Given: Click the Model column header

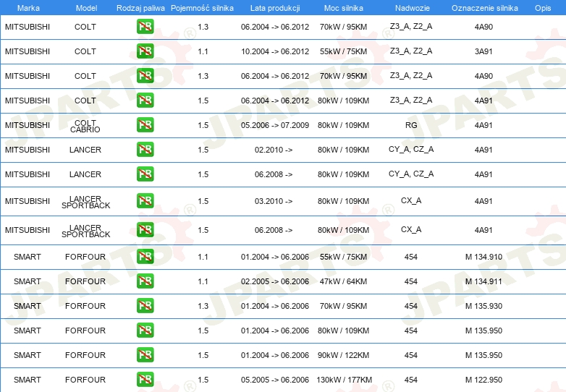Looking at the screenshot, I should click(x=86, y=8).
